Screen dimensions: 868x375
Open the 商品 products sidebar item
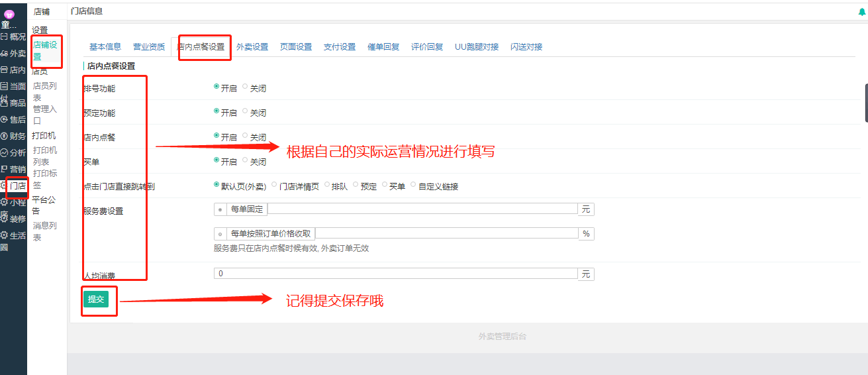click(13, 103)
